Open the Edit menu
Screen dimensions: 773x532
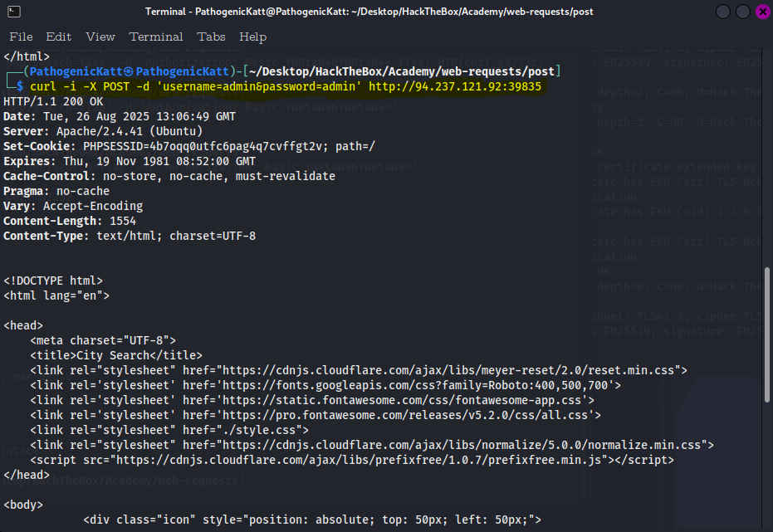pos(58,37)
